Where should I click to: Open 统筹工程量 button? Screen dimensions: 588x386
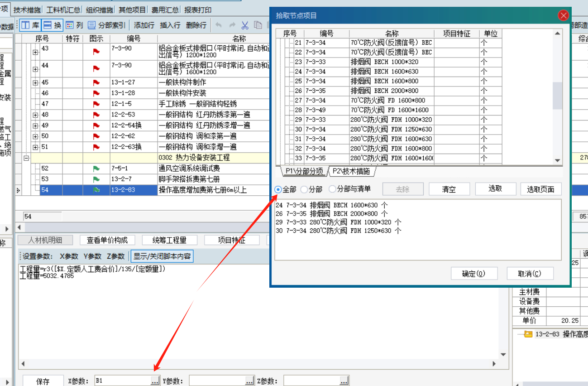[169, 240]
